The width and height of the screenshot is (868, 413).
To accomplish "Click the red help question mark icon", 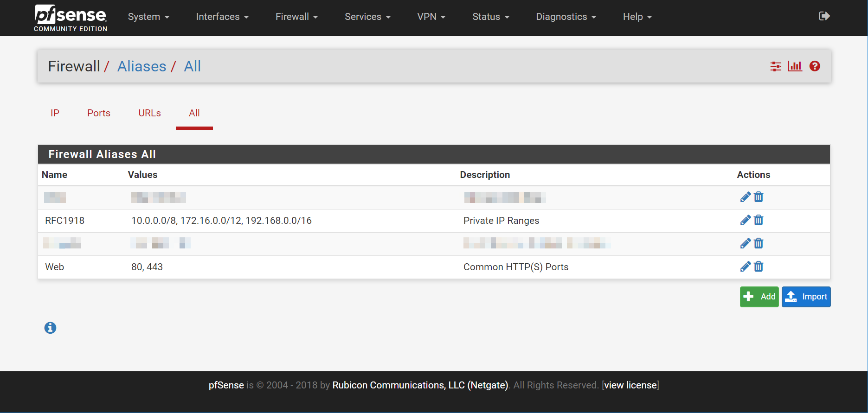I will (x=815, y=66).
